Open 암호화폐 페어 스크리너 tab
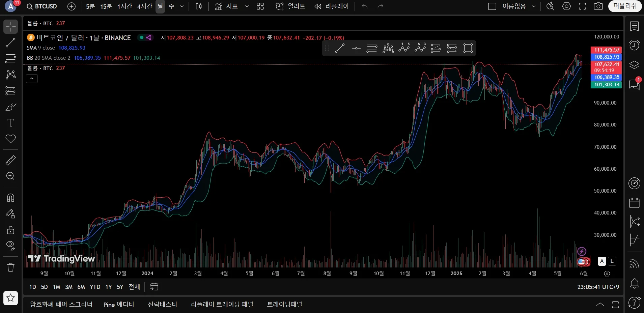The width and height of the screenshot is (644, 313). [x=61, y=305]
